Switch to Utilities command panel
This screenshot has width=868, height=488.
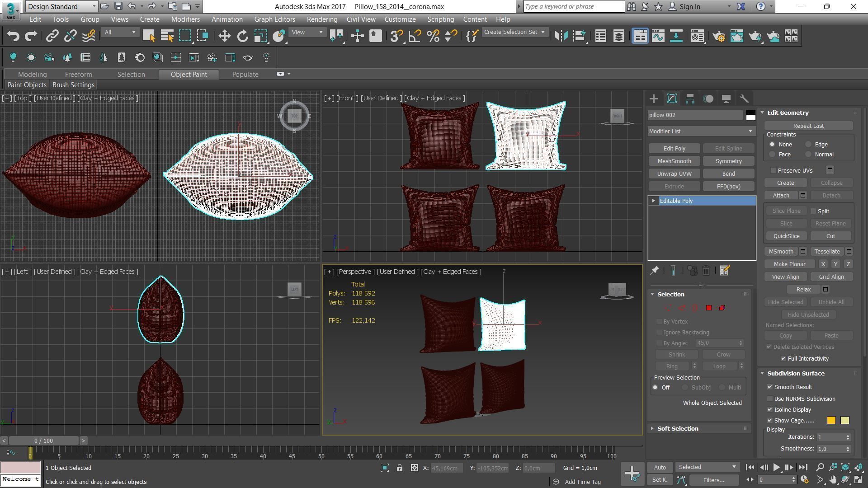coord(744,99)
